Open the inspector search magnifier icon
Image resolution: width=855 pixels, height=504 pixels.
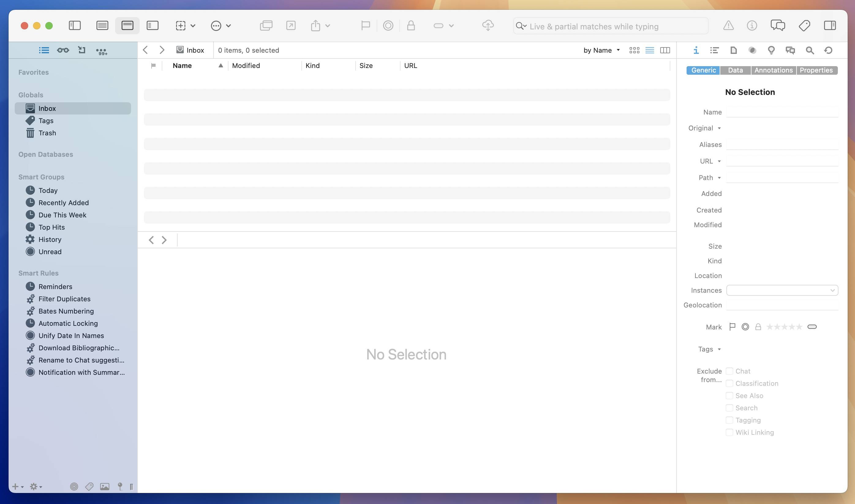[x=809, y=50]
